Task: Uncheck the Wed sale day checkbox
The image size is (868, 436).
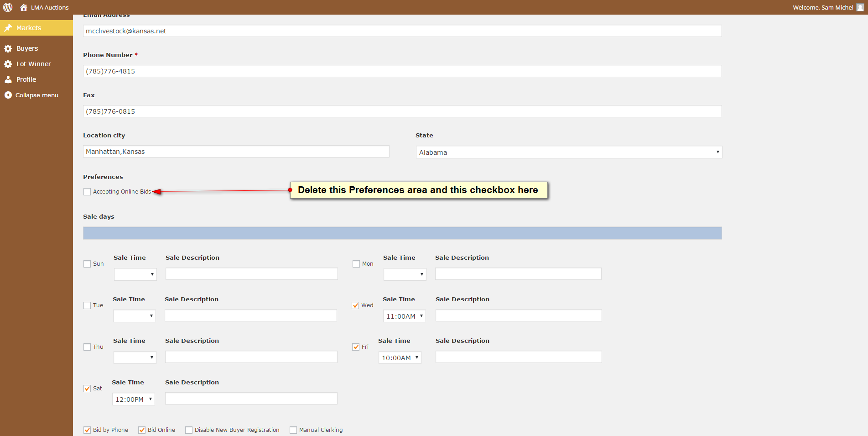Action: click(x=356, y=305)
